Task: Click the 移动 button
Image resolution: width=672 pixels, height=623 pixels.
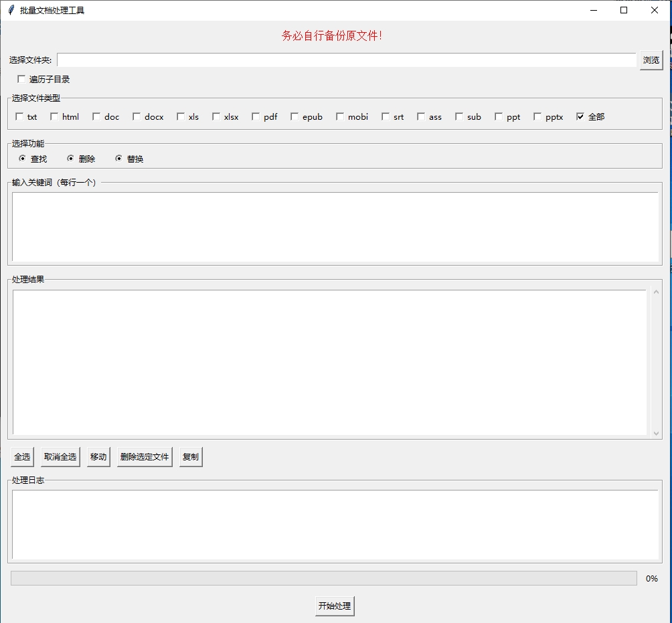Action: (x=98, y=457)
